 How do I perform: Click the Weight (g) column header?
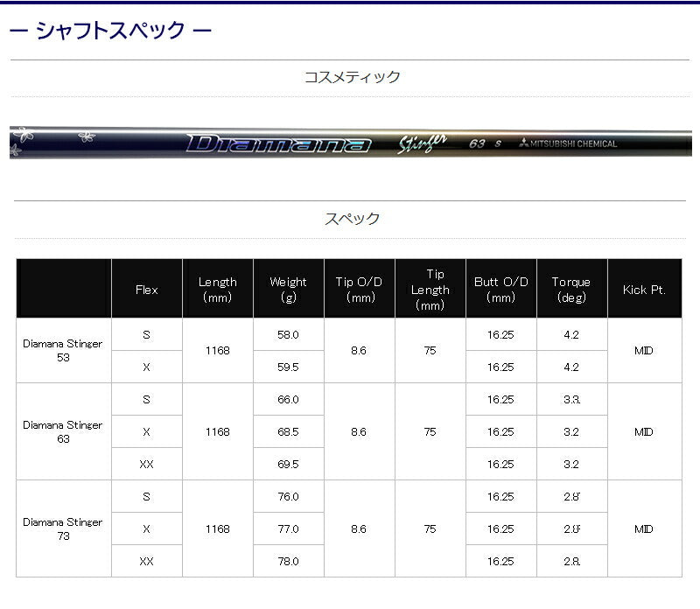pyautogui.click(x=289, y=289)
